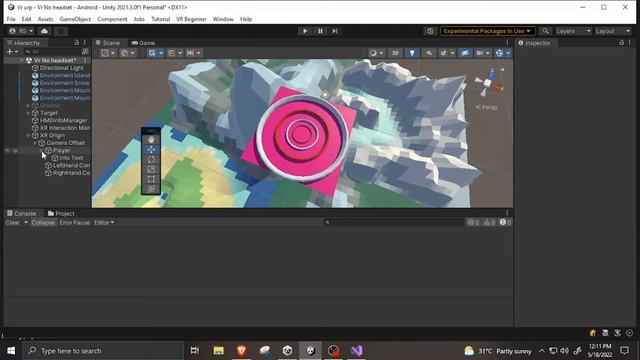The image size is (640, 360).
Task: Select the Hand view tool in scene overlay
Action: [151, 140]
